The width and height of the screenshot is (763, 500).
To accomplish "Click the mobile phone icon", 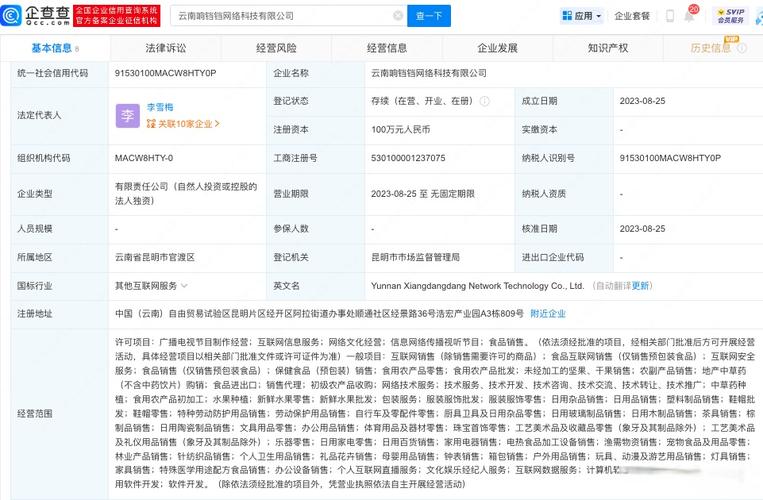I will tap(670, 16).
